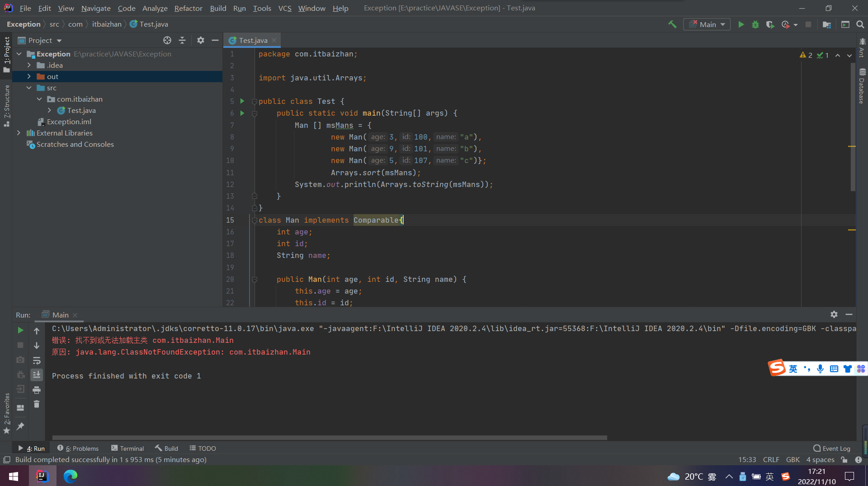Open the Project view dropdown
The width and height of the screenshot is (868, 486).
click(40, 40)
